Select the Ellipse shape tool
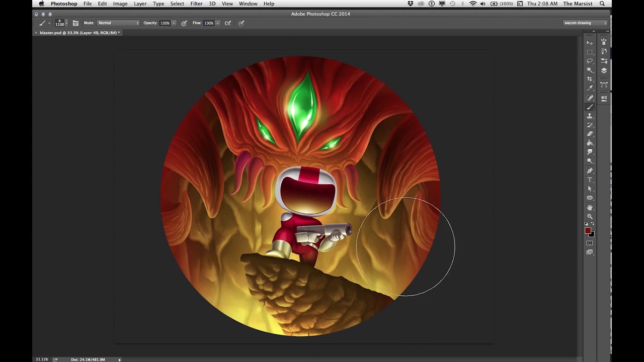Screen dimensions: 644x362 coord(590,198)
